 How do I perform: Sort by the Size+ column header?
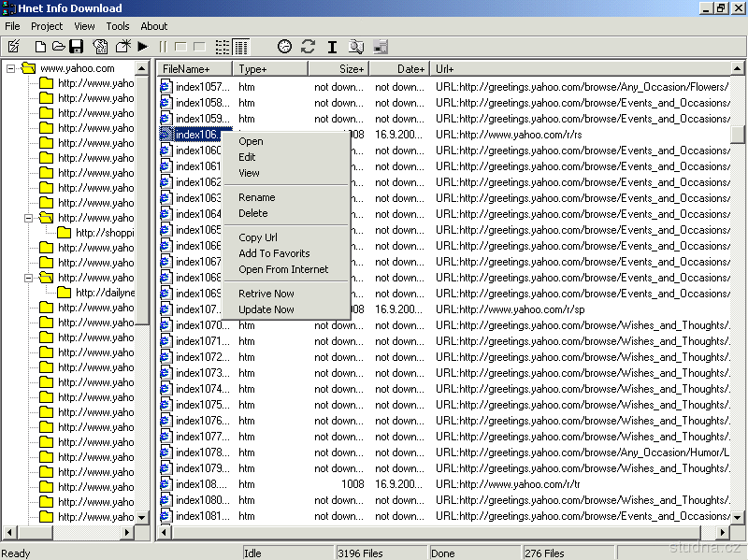tap(338, 69)
